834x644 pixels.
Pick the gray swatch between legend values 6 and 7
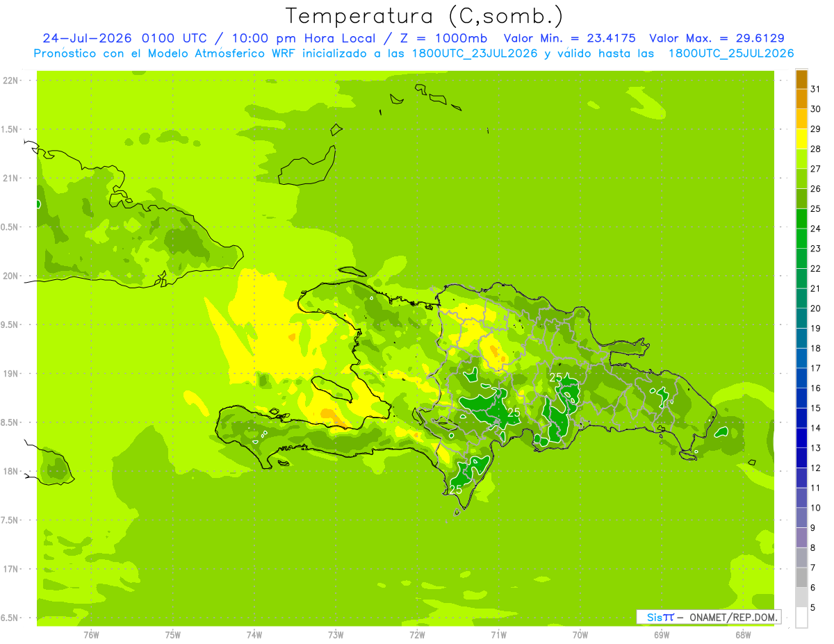pyautogui.click(x=801, y=578)
